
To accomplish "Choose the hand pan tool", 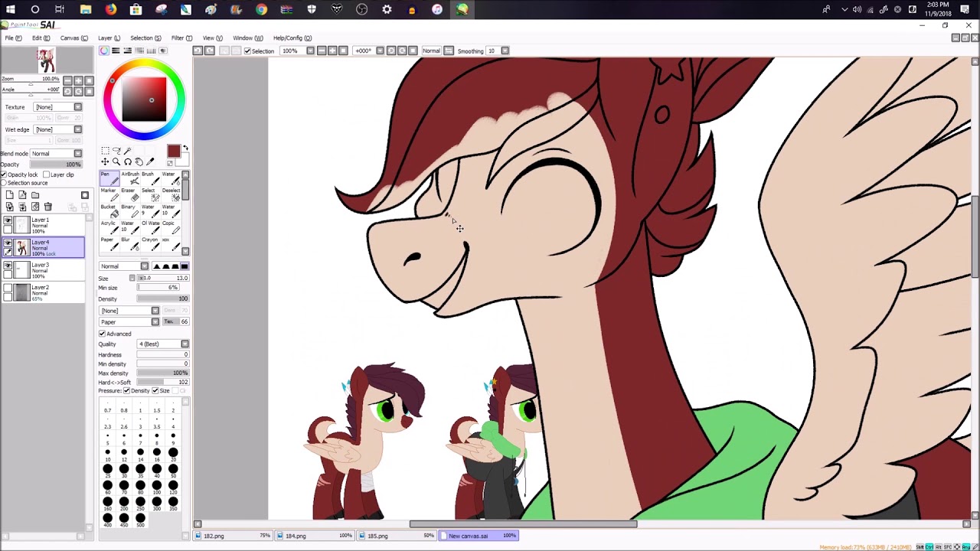I will pyautogui.click(x=139, y=161).
